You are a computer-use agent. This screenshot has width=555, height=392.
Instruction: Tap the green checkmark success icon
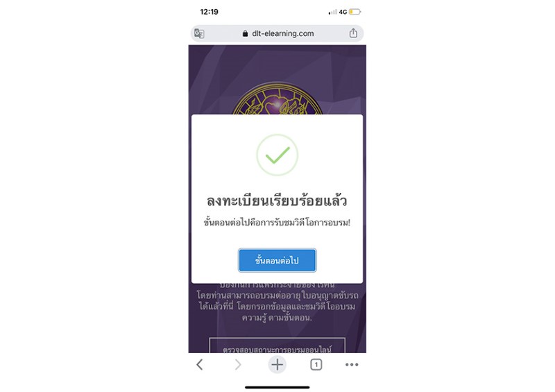tap(277, 155)
